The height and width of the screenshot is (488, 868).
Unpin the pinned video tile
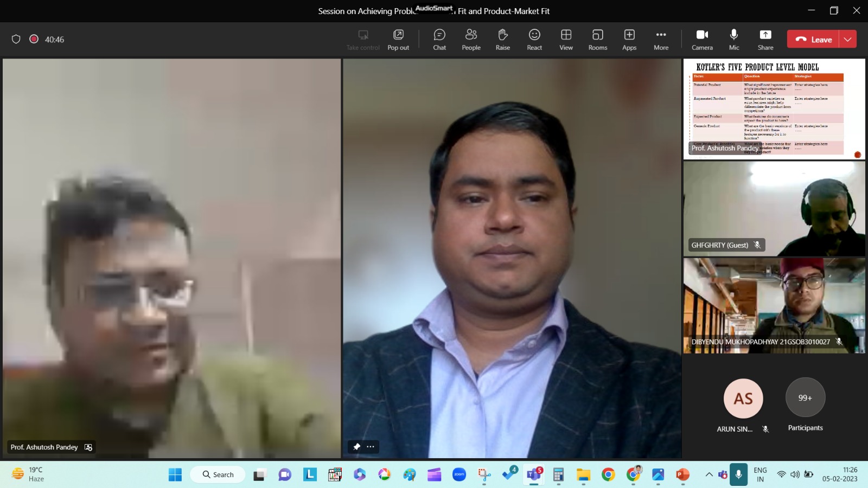pyautogui.click(x=356, y=447)
